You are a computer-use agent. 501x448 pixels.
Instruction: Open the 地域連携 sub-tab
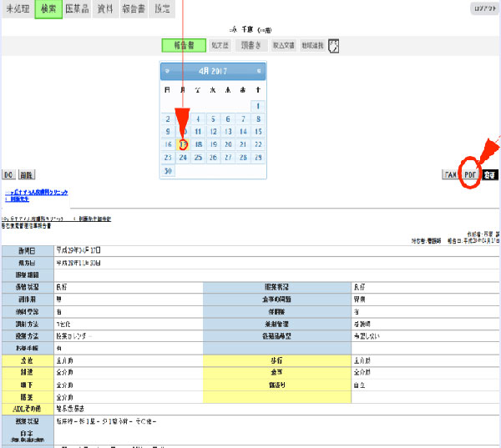[312, 45]
